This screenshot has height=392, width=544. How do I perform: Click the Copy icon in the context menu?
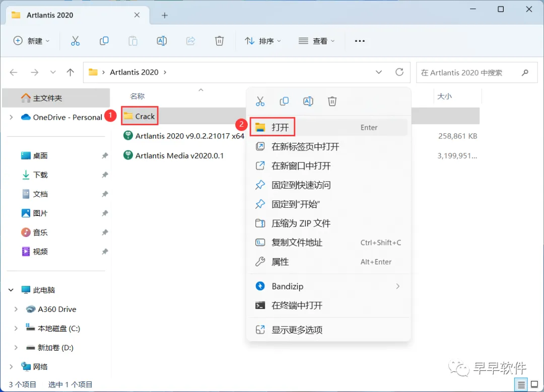click(x=284, y=101)
